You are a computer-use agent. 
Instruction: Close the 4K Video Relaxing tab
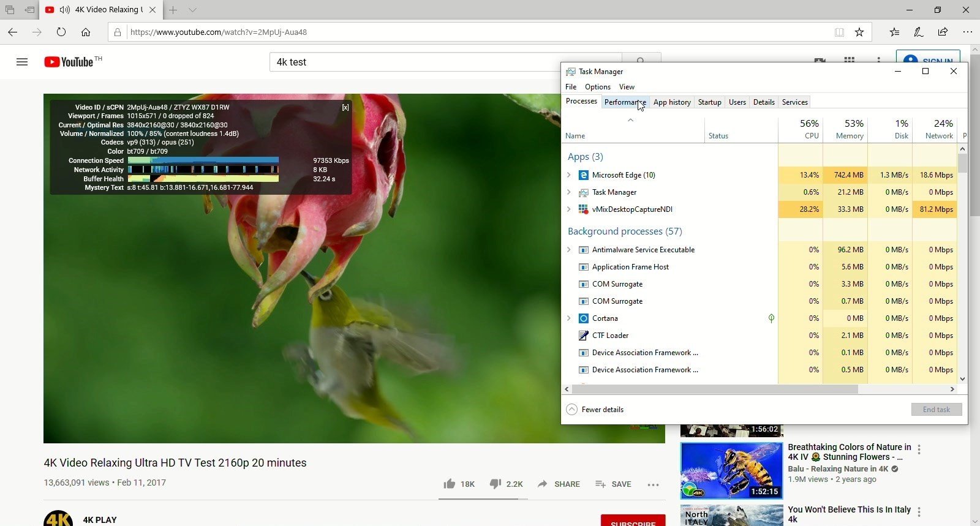(153, 10)
